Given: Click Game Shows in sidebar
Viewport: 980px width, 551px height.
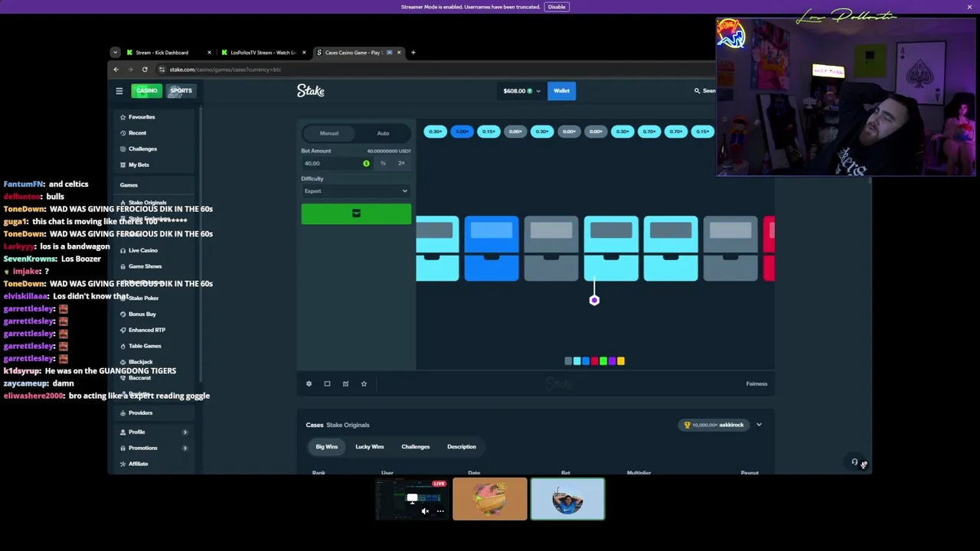Looking at the screenshot, I should click(145, 266).
